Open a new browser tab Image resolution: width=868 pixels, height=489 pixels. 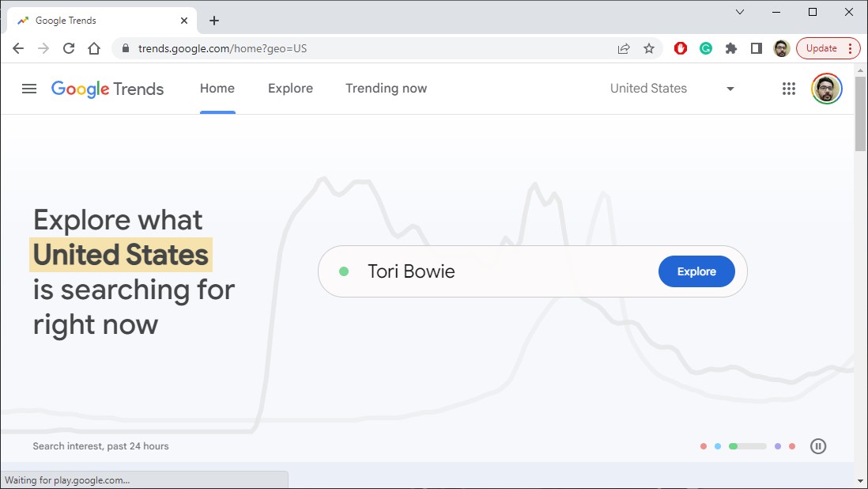[x=213, y=20]
